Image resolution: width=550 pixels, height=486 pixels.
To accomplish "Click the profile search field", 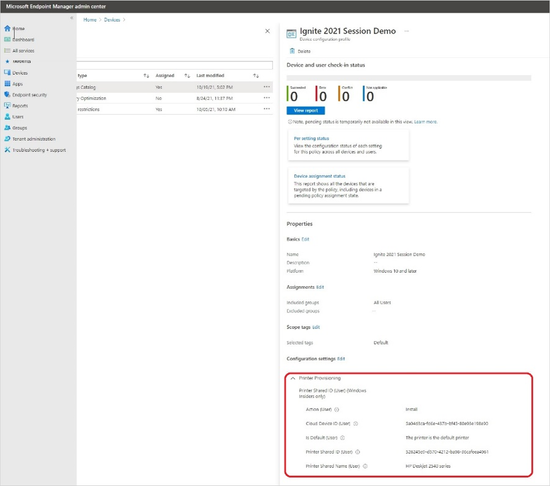I will [175, 65].
